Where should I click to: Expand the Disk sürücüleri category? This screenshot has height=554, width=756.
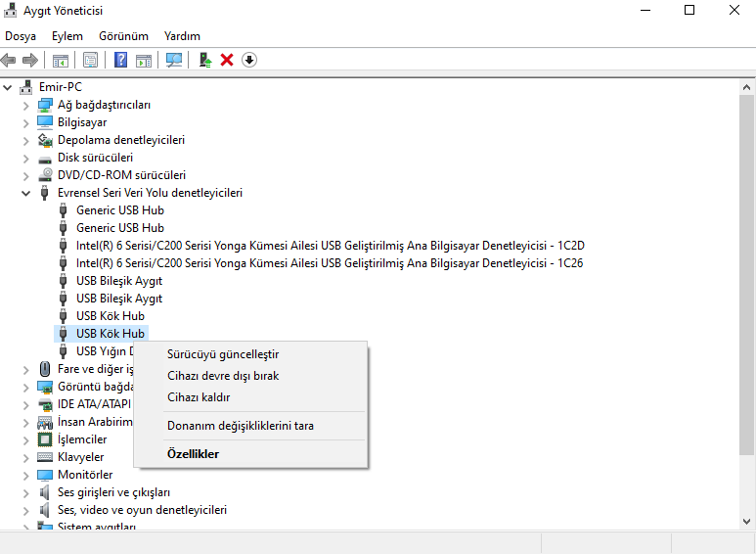pyautogui.click(x=26, y=158)
